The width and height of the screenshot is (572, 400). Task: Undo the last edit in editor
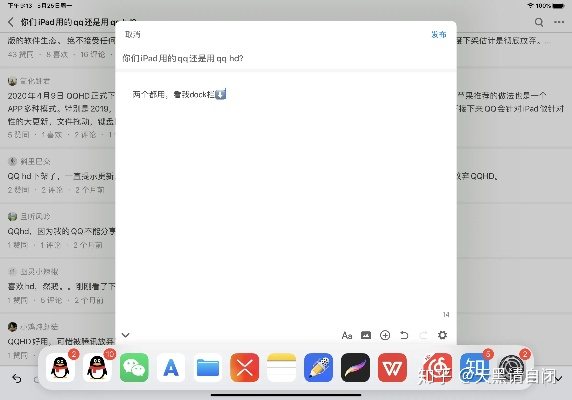404,335
